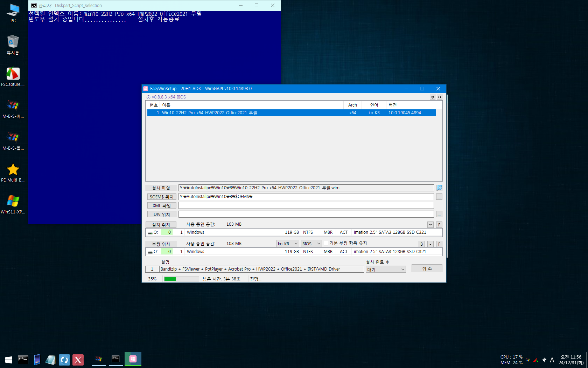Open the blue tablet icon in taskbar
This screenshot has height=368, width=588.
point(37,360)
